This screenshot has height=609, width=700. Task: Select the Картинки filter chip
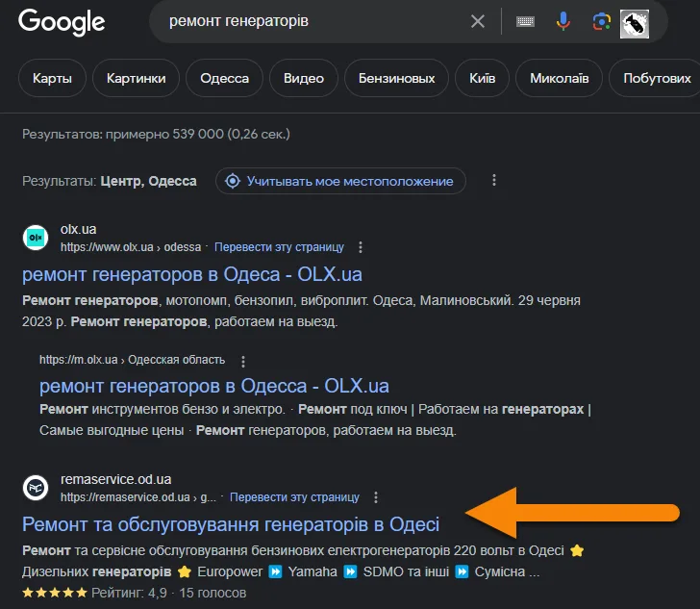[137, 78]
